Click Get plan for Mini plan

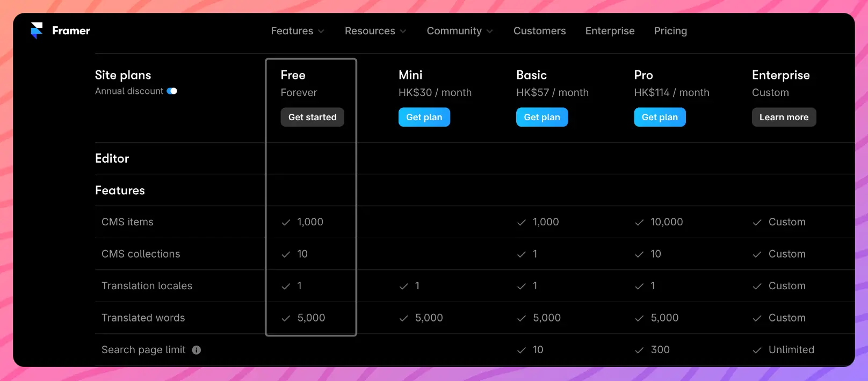coord(424,117)
